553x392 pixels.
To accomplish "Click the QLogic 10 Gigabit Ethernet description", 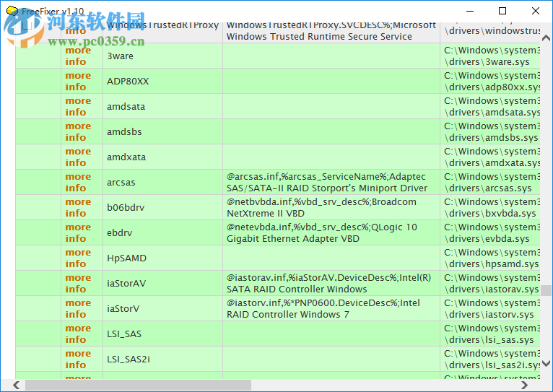I will coord(322,232).
